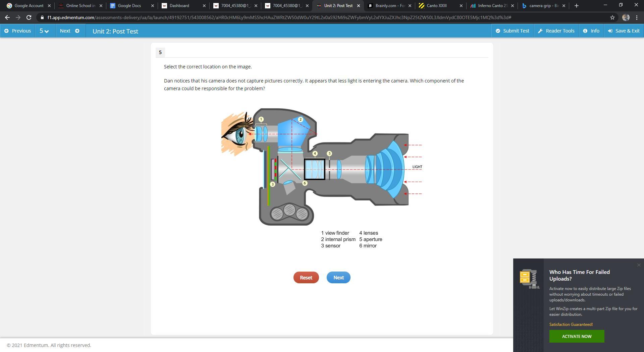Image resolution: width=644 pixels, height=352 pixels.
Task: Click ACTIVATE NOW in the WinZip ad
Action: point(577,336)
